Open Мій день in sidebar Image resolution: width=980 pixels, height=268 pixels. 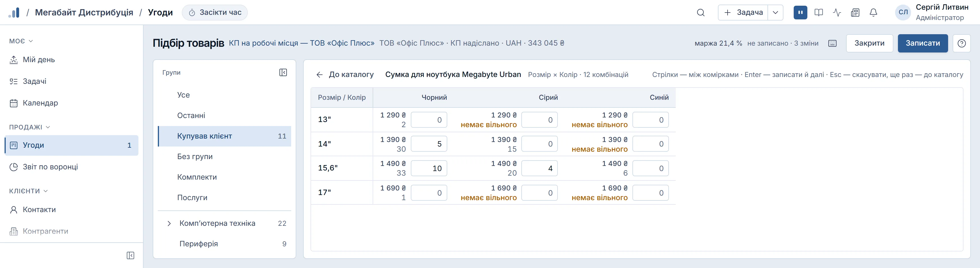tap(72, 60)
